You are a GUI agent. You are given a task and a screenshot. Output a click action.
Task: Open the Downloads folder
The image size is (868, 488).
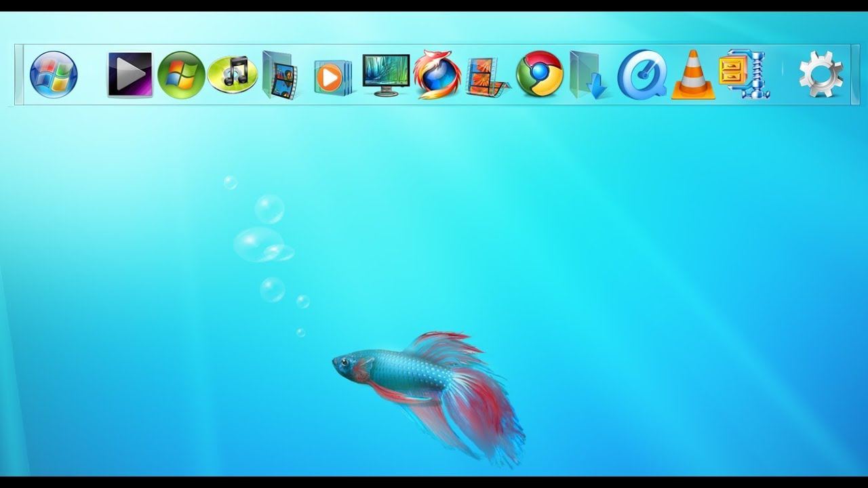tap(589, 75)
